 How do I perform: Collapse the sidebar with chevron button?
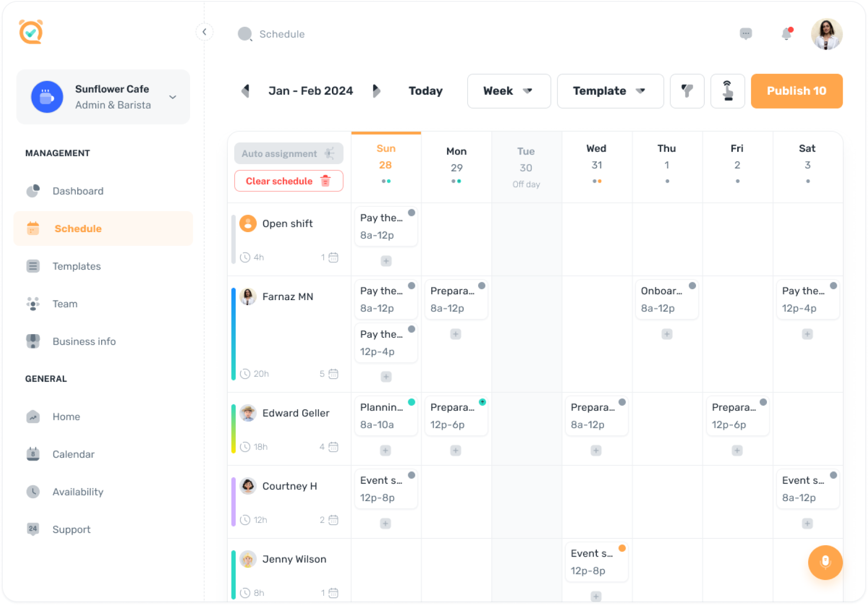point(205,32)
